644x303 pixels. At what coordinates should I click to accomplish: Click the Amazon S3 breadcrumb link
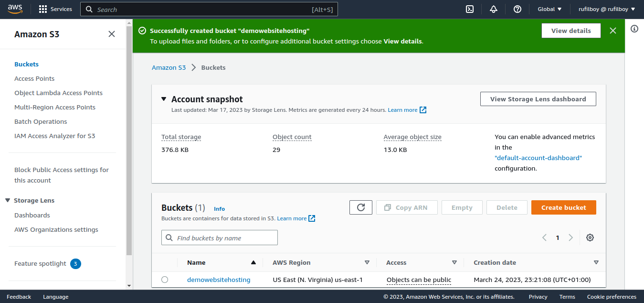169,67
